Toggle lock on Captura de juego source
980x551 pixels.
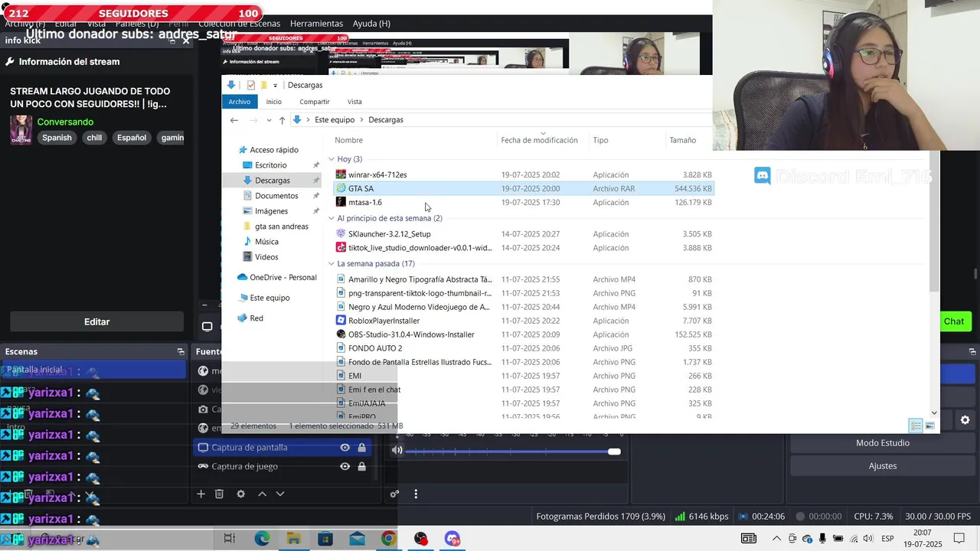(361, 467)
